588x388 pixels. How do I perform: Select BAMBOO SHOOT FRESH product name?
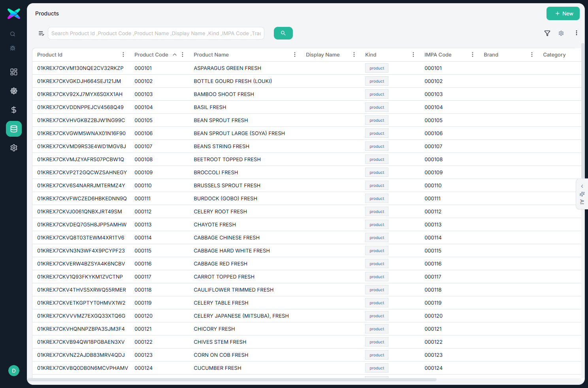pos(224,94)
